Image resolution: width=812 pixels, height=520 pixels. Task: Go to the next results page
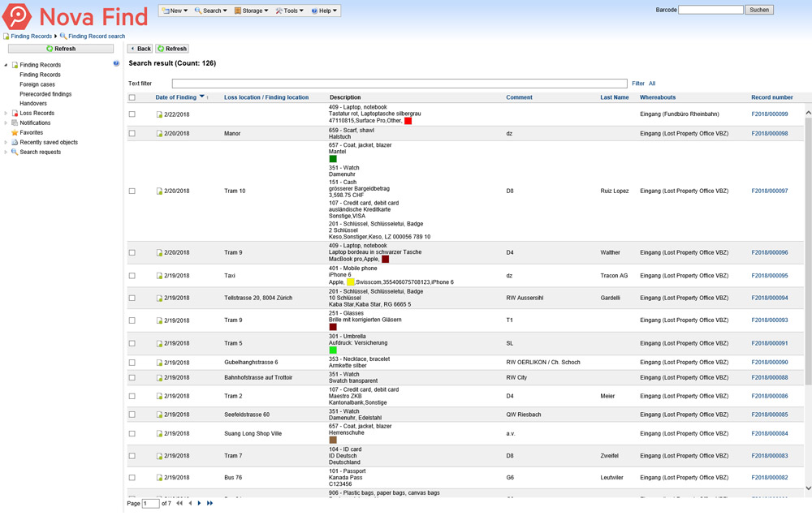tap(199, 504)
